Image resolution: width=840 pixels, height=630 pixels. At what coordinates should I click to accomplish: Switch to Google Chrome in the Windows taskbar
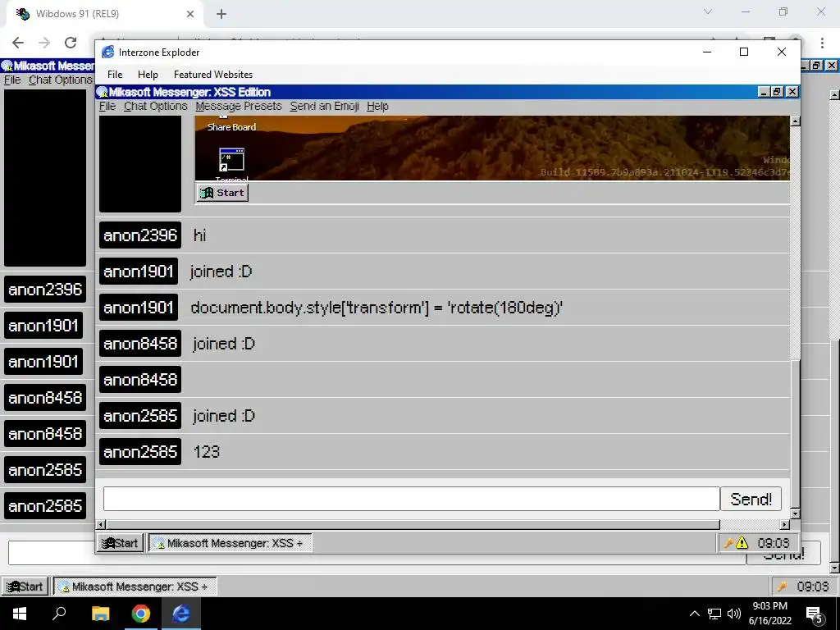pos(141,614)
